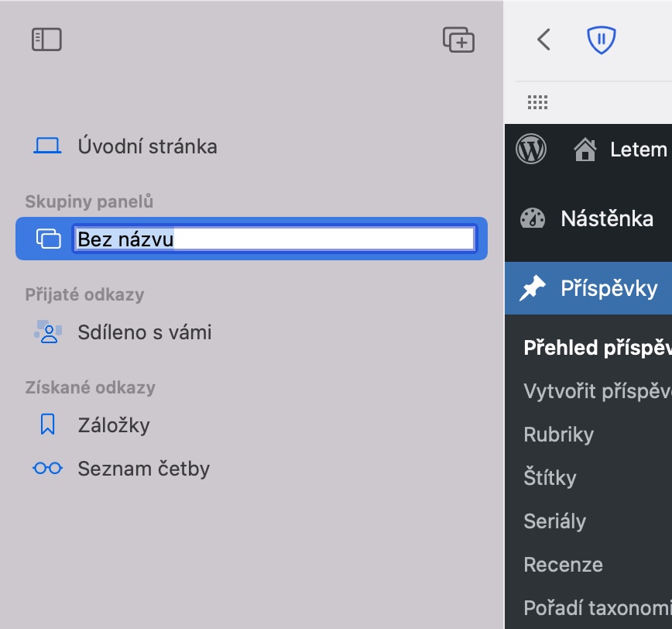
Task: Open Seznam četby reading list
Action: point(143,469)
